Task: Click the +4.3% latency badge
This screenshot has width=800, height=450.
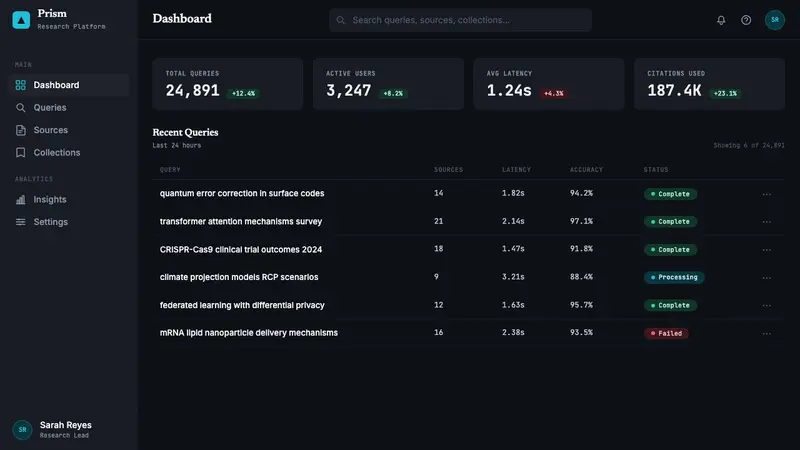Action: click(554, 93)
